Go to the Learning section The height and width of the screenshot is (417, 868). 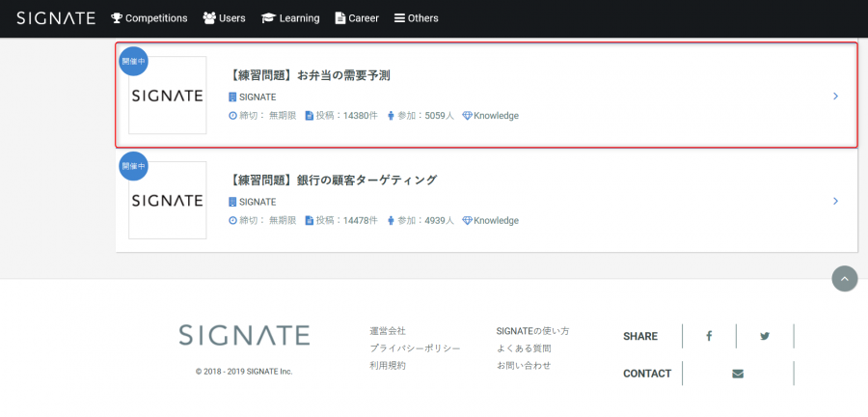(290, 18)
